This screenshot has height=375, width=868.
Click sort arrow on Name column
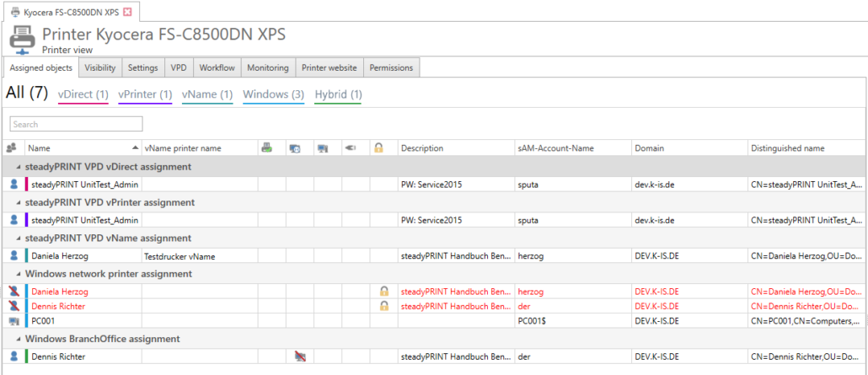pyautogui.click(x=135, y=148)
